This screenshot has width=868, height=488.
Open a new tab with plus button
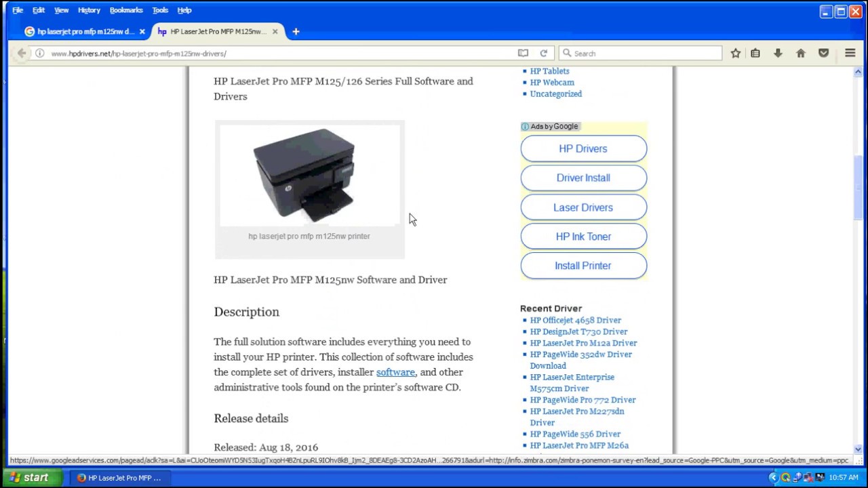pyautogui.click(x=296, y=31)
